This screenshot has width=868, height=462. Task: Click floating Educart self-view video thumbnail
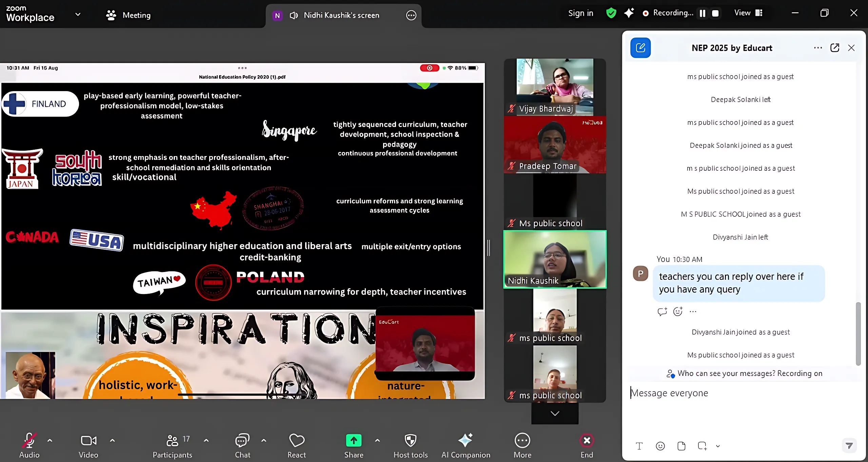(425, 343)
